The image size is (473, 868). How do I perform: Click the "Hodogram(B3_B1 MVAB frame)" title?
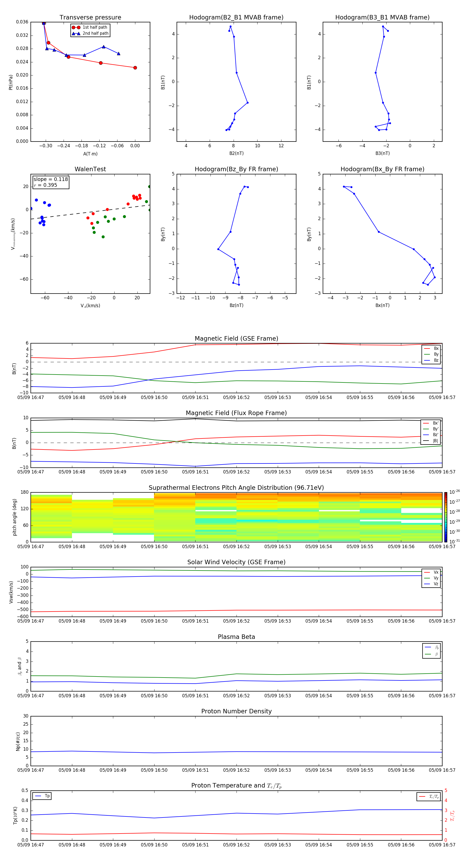click(382, 18)
